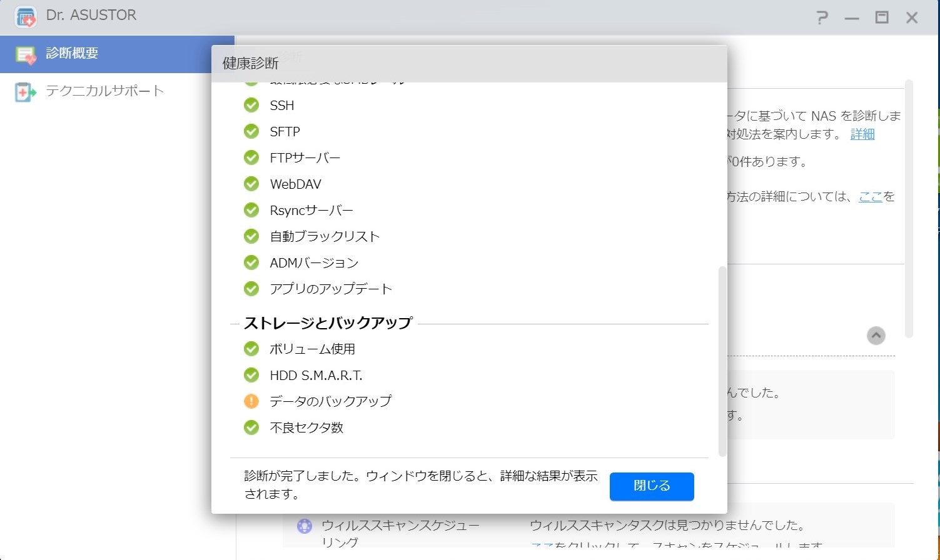Select the ADMバージョン diagnostic entry

pos(314,262)
